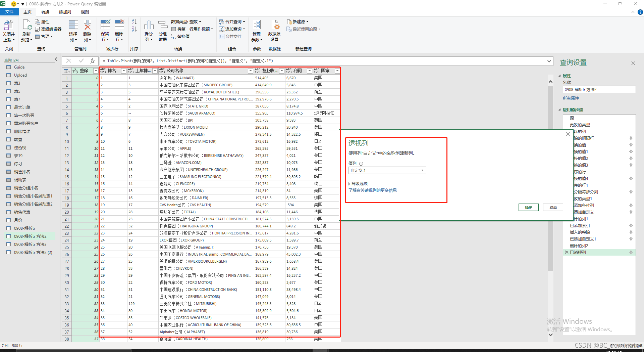The image size is (644, 352).
Task: Click the 分组依据 group by icon
Action: pos(163,25)
